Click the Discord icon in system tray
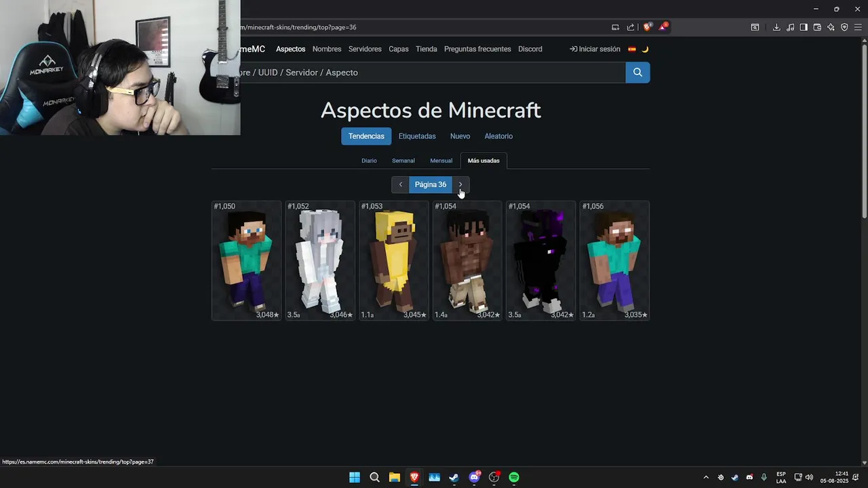Screen dimensions: 868x488 749,477
